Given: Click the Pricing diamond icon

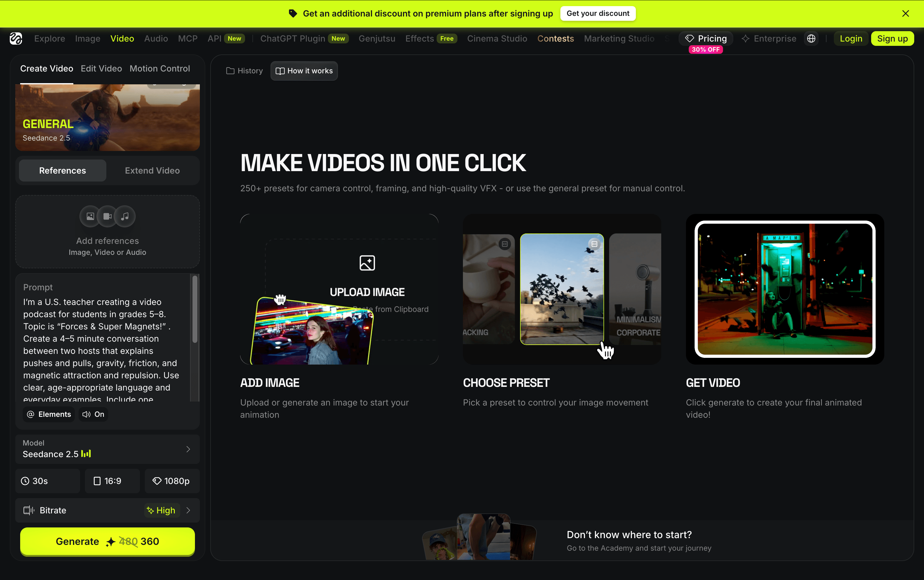Looking at the screenshot, I should tap(689, 39).
